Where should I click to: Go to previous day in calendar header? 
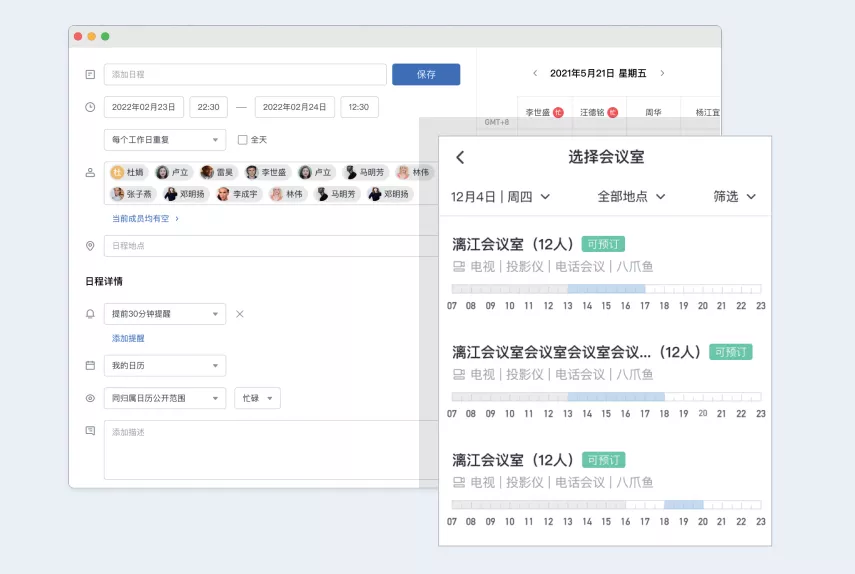coord(535,73)
